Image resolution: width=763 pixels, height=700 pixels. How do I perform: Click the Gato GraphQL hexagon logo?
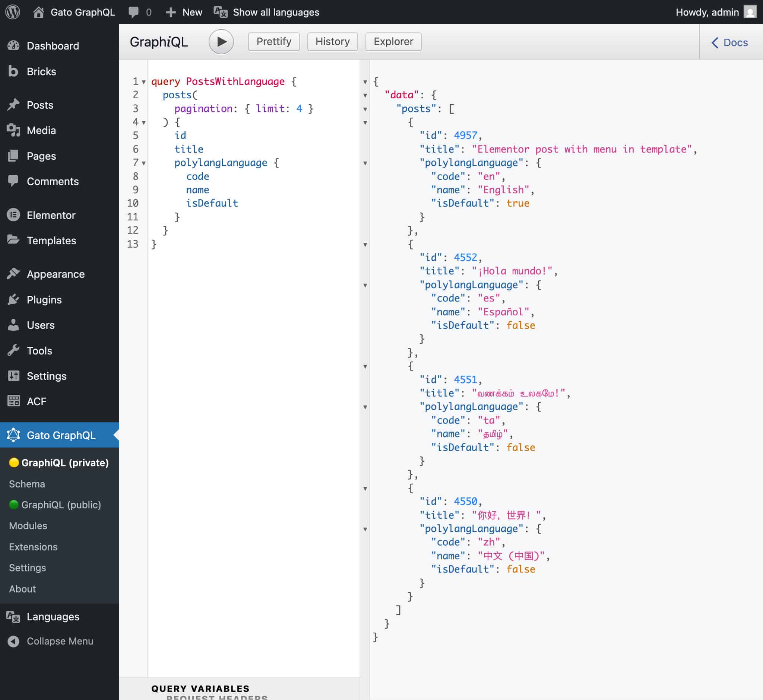pyautogui.click(x=14, y=435)
